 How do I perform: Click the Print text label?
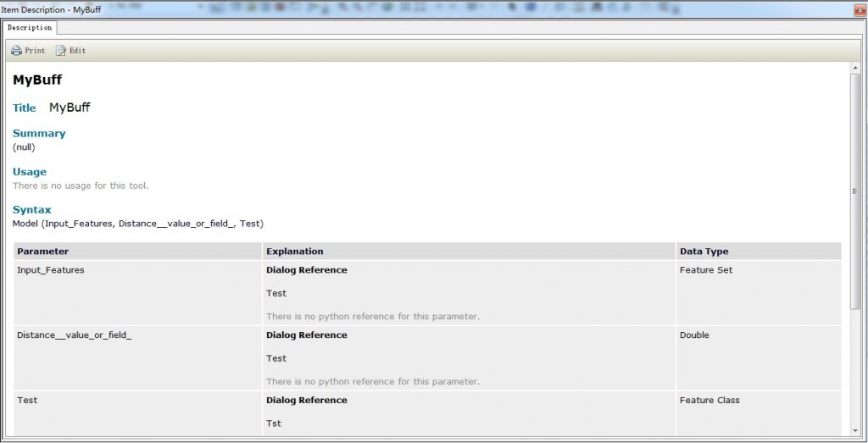pos(35,51)
